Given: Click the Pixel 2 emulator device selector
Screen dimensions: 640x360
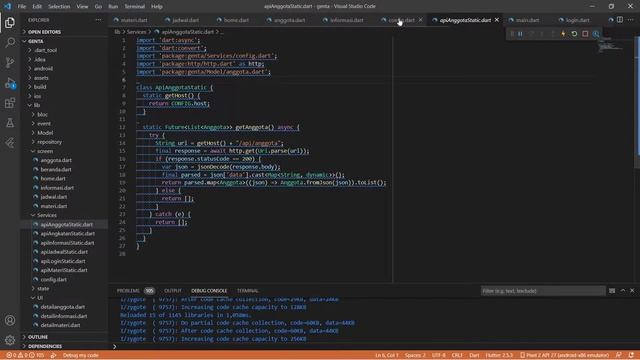Looking at the screenshot, I should [564, 355].
